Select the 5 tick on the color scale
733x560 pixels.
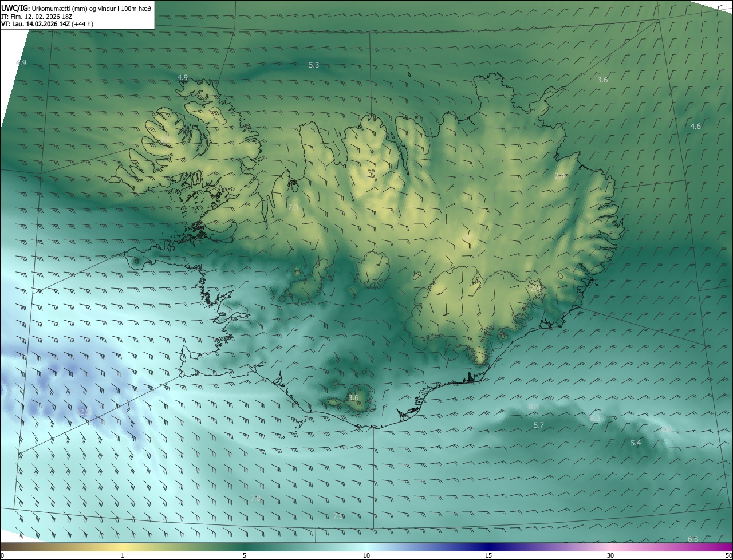pyautogui.click(x=245, y=555)
